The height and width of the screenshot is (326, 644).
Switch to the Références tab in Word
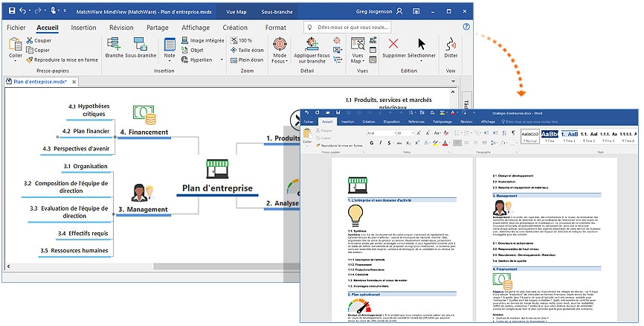point(416,121)
